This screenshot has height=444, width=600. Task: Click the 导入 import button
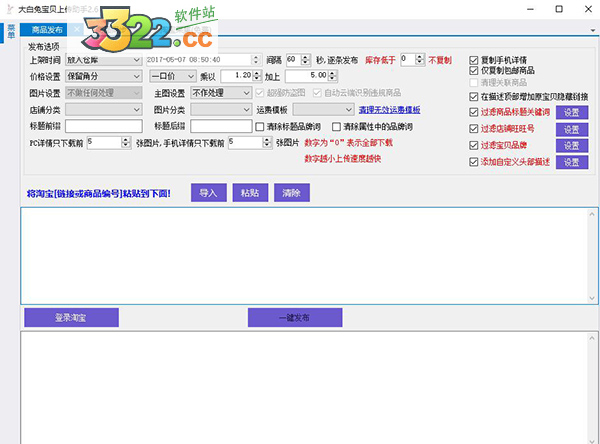click(208, 192)
